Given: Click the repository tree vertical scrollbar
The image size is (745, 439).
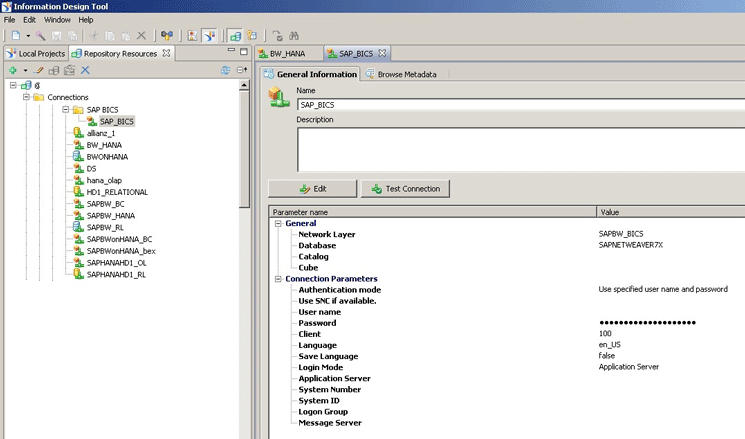Looking at the screenshot, I should coord(244,148).
